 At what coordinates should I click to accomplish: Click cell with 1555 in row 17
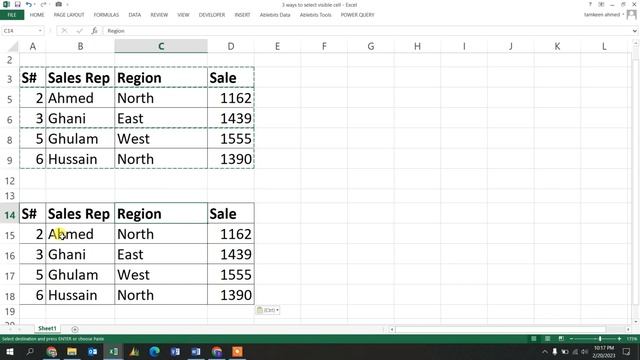[x=231, y=275]
